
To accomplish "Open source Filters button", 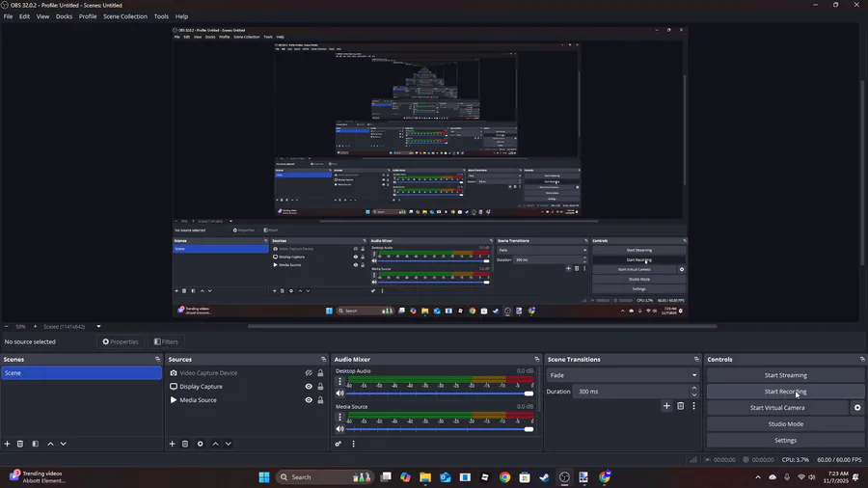I will point(166,342).
